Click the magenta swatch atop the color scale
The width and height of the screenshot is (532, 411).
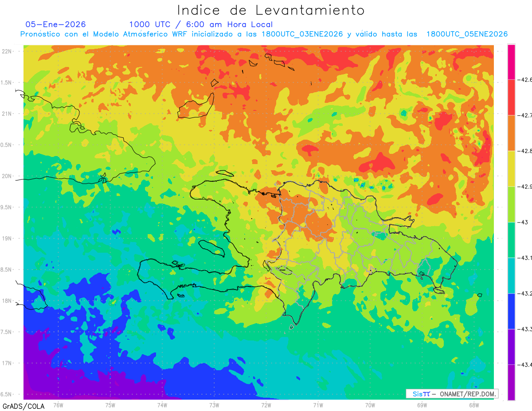pos(511,62)
